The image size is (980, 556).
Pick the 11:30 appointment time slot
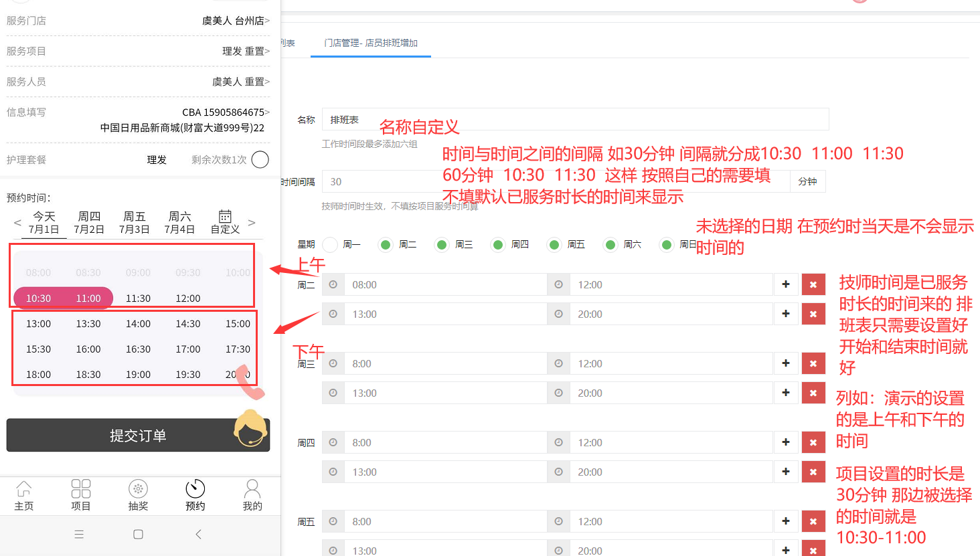pos(138,298)
